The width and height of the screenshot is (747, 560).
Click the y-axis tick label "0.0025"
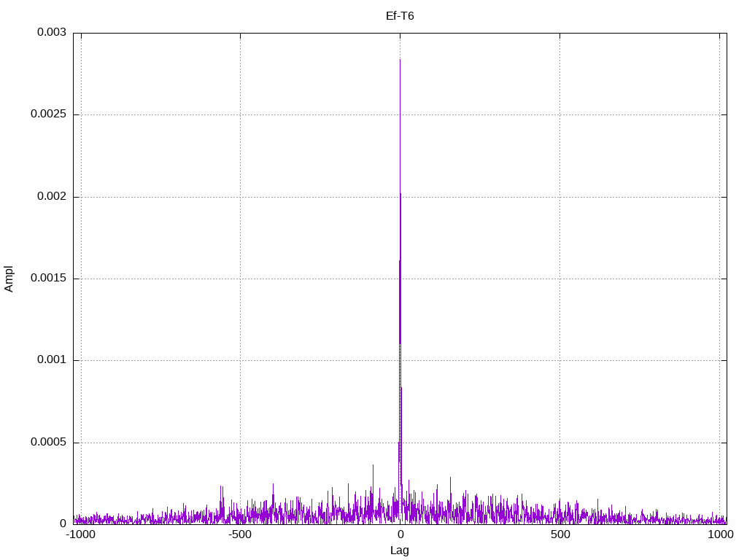(x=48, y=114)
